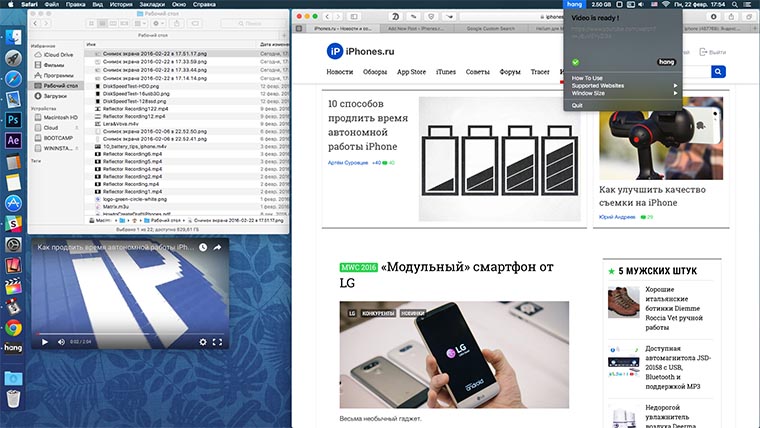This screenshot has width=760, height=428.
Task: Switch to the Add New Post Safari tab
Action: (x=415, y=29)
